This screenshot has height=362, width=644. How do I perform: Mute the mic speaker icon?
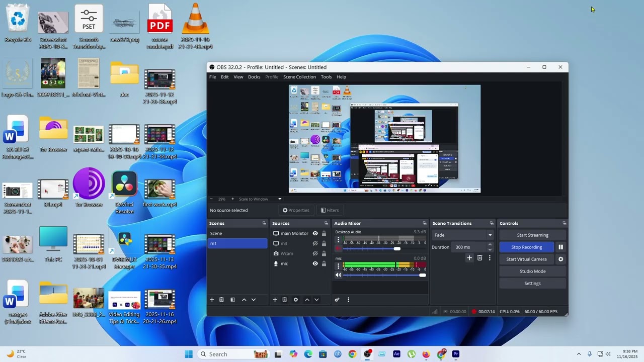point(338,275)
